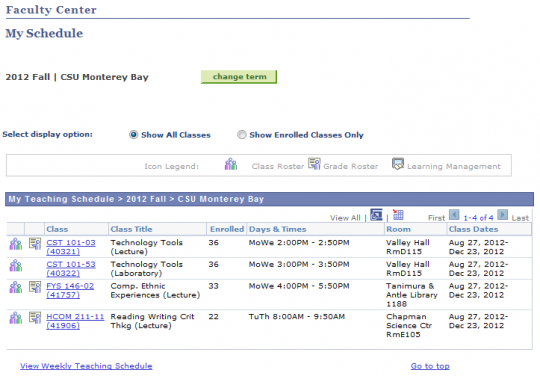The height and width of the screenshot is (376, 540).
Task: Click My Teaching Schedule header bar
Action: click(269, 199)
